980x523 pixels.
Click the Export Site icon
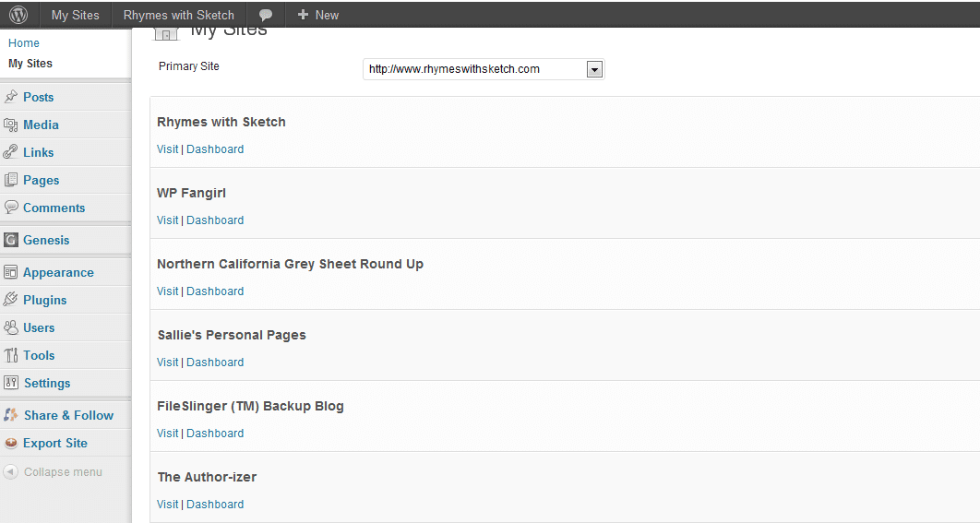pos(11,443)
